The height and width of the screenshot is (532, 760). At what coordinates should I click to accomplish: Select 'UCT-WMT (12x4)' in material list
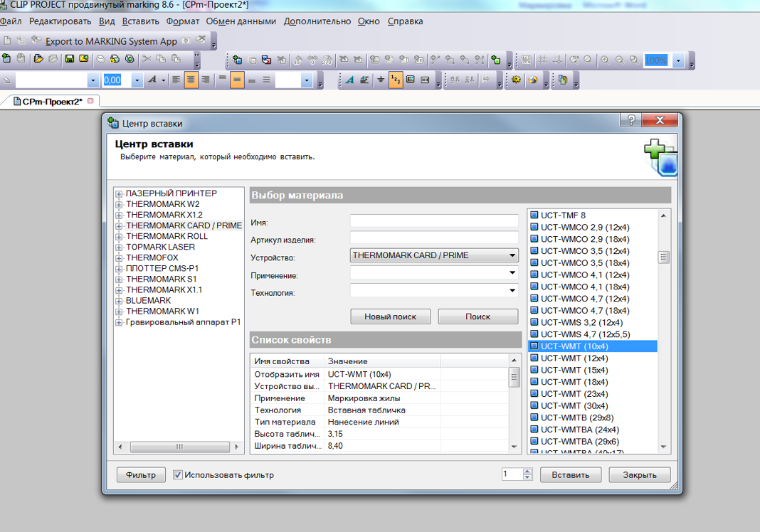coord(574,358)
